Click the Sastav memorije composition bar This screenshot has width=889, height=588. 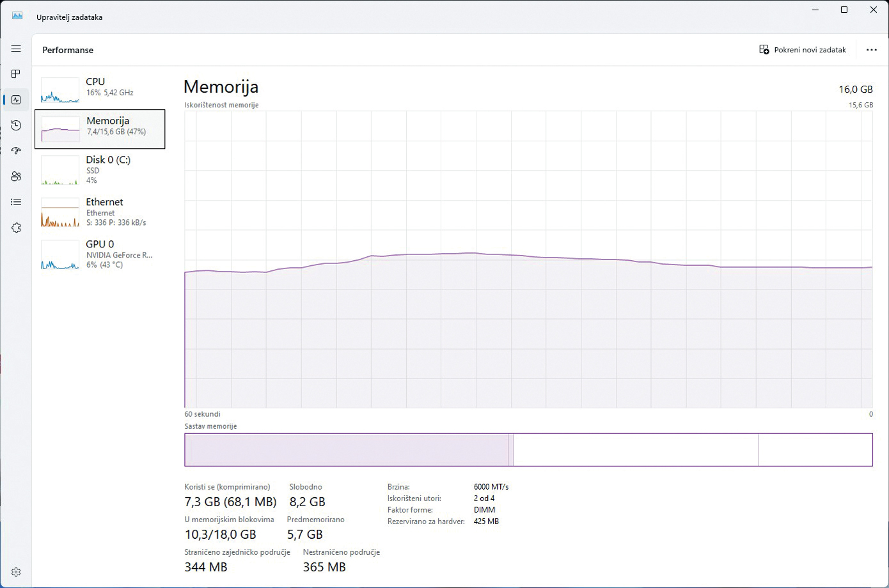tap(528, 449)
